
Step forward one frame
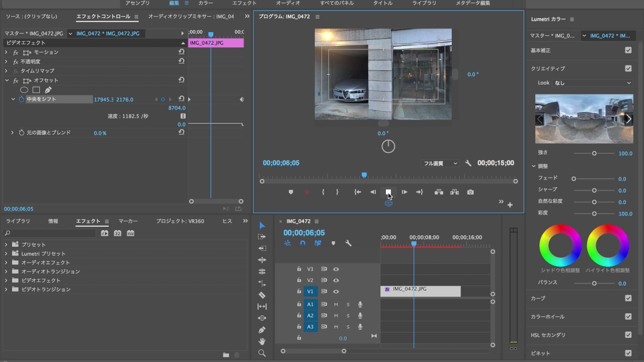(404, 192)
